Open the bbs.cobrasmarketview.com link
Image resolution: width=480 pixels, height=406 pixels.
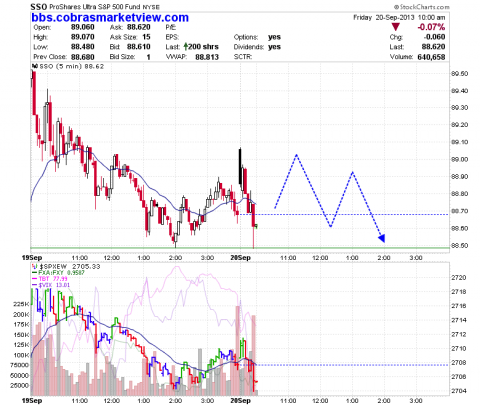(110, 17)
